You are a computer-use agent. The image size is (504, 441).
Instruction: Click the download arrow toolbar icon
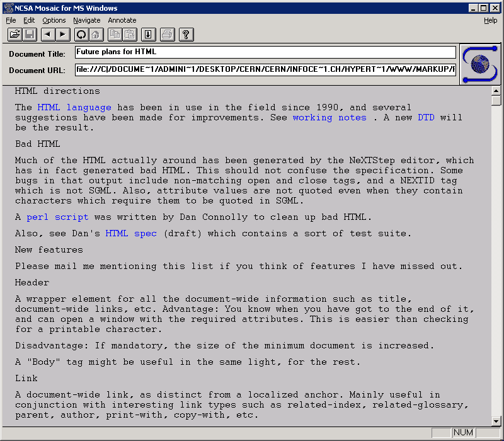coord(148,35)
